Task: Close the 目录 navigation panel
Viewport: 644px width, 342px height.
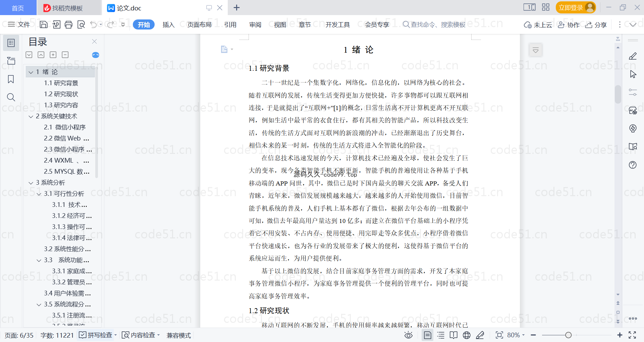Action: (95, 41)
